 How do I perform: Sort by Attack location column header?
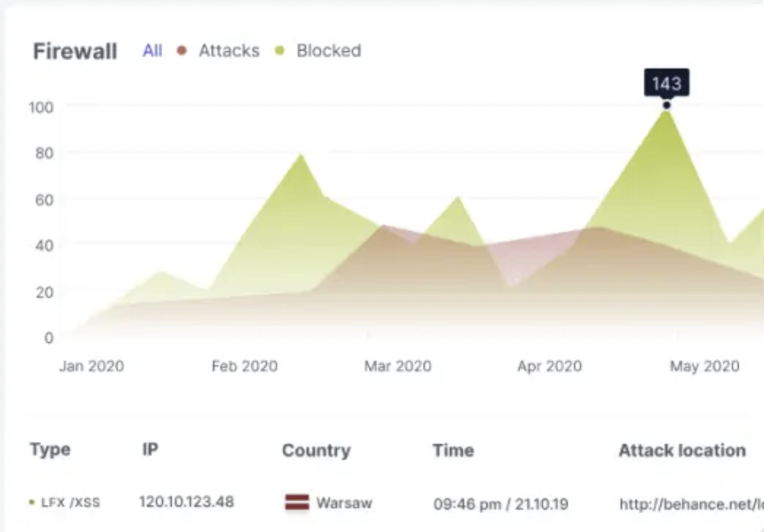tap(682, 451)
